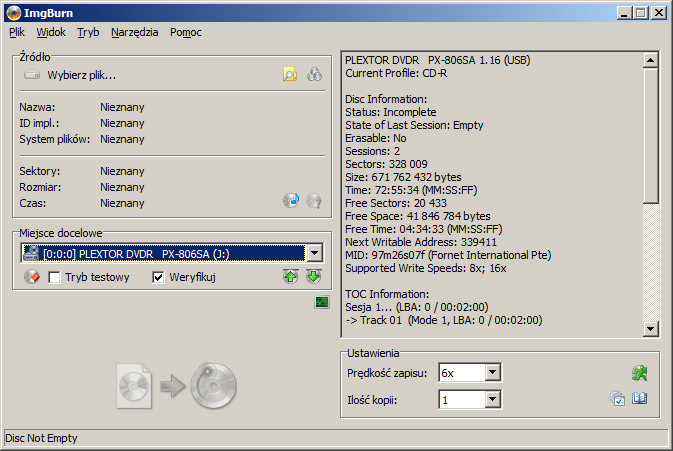Click the ImgBurn title bar app icon
The image size is (673, 451).
[14, 13]
